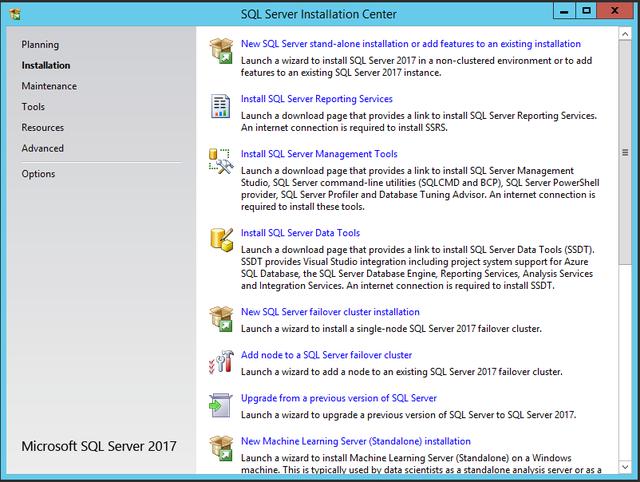Click description 'Launch a wizard to install a single-node SQL Server 2017 failover cluster.'

point(391,329)
